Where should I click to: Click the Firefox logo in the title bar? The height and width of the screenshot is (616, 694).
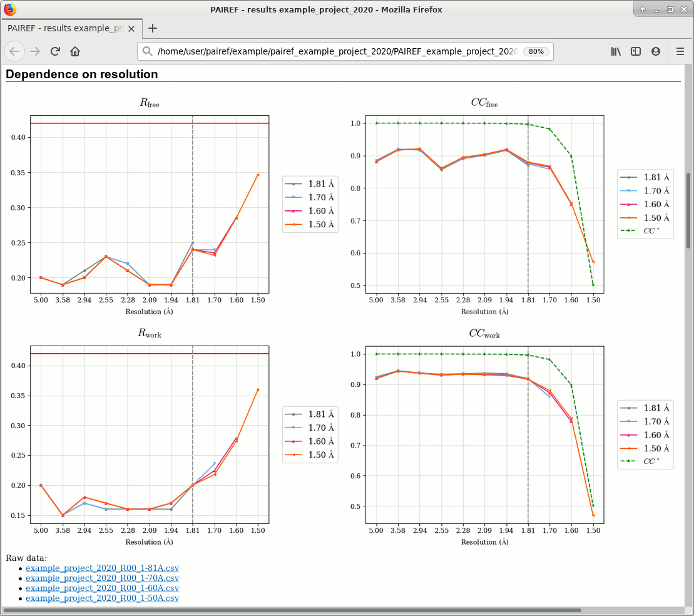pyautogui.click(x=10, y=9)
